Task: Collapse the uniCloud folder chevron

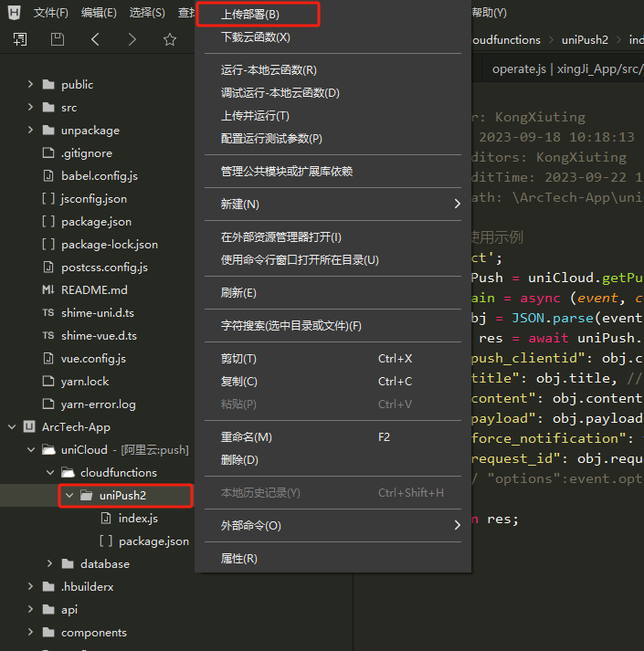Action: (31, 449)
